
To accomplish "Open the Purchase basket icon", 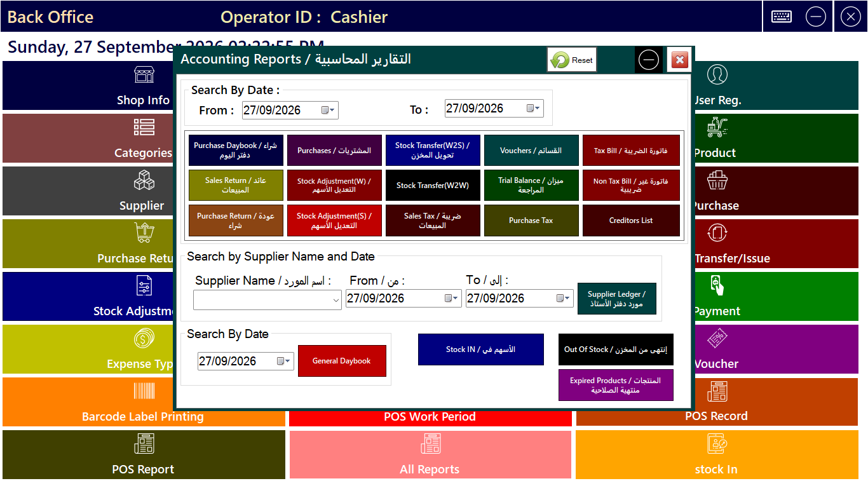I will click(717, 180).
